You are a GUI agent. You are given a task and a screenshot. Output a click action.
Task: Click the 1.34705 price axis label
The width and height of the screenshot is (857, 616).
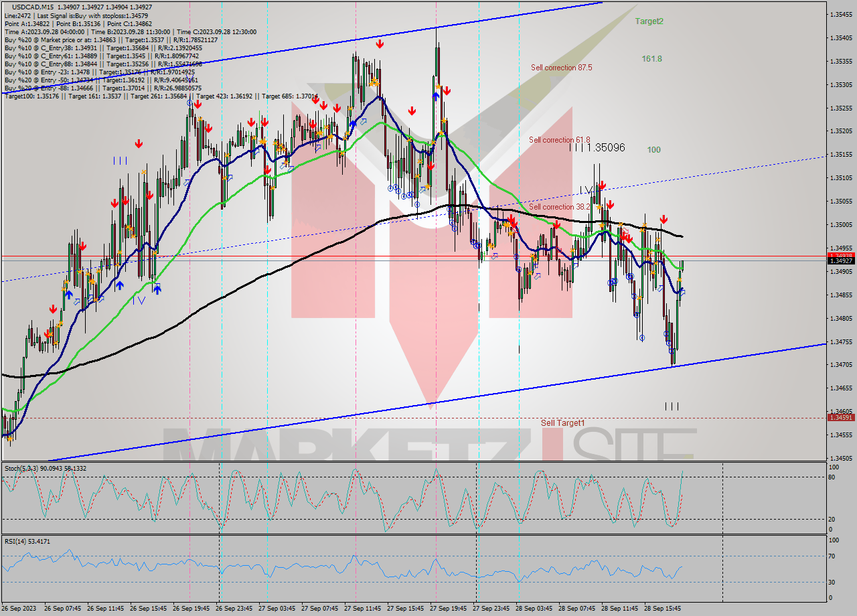(841, 365)
